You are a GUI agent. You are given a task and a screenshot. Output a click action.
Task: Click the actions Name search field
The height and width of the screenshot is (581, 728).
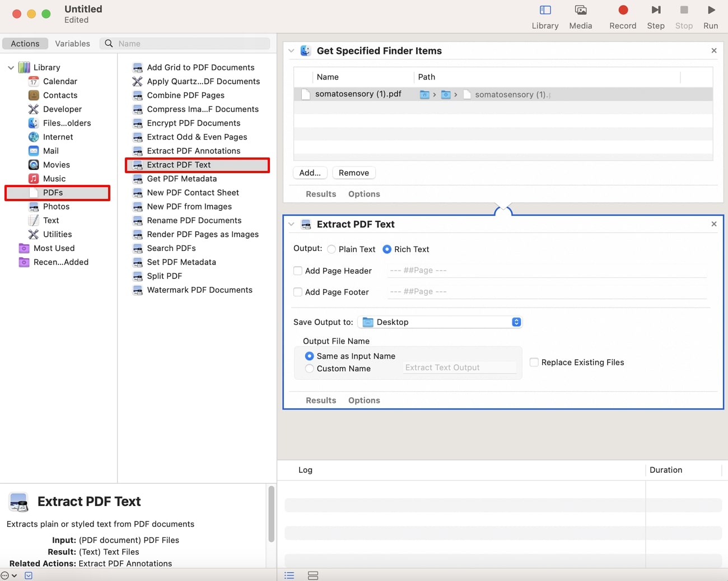pyautogui.click(x=185, y=44)
